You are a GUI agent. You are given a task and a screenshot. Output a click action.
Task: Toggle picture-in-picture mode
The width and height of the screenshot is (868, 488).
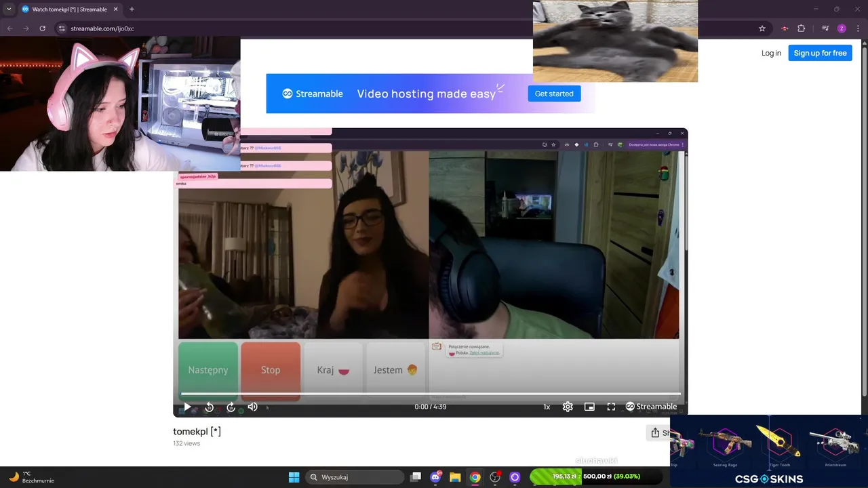(x=589, y=407)
